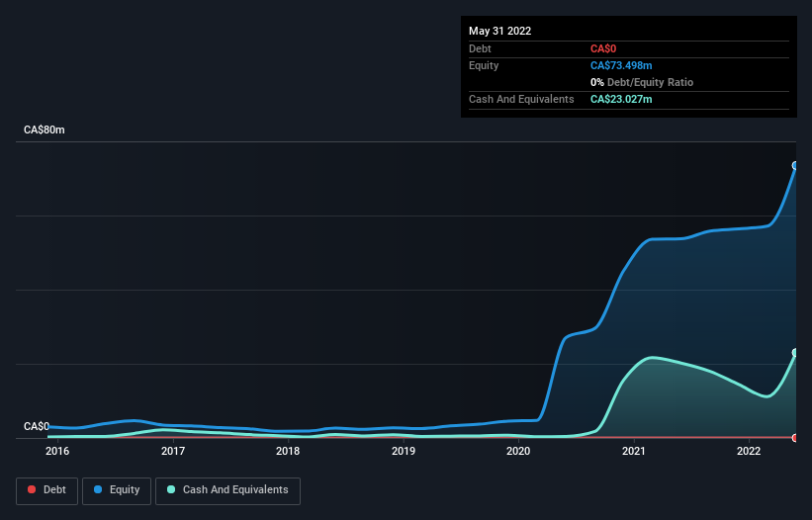This screenshot has width=812, height=520.
Task: Toggle Cash And Equivalents legend button
Action: pyautogui.click(x=227, y=490)
